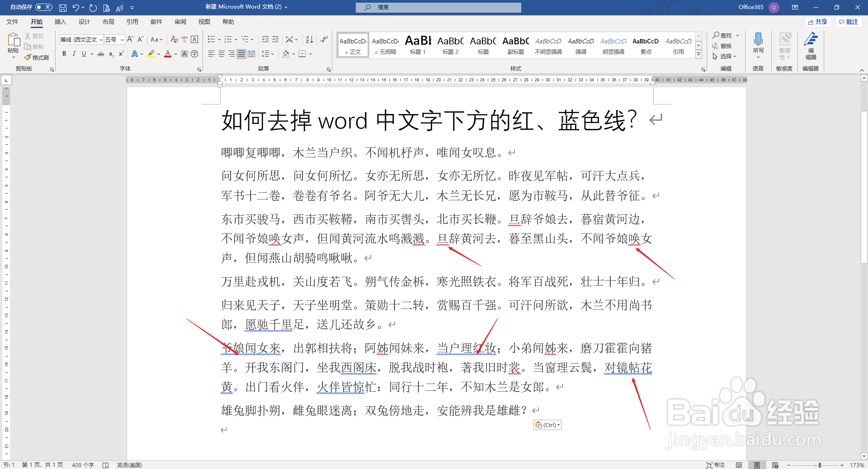This screenshot has width=868, height=469.
Task: Toggle italic formatting
Action: coord(74,54)
